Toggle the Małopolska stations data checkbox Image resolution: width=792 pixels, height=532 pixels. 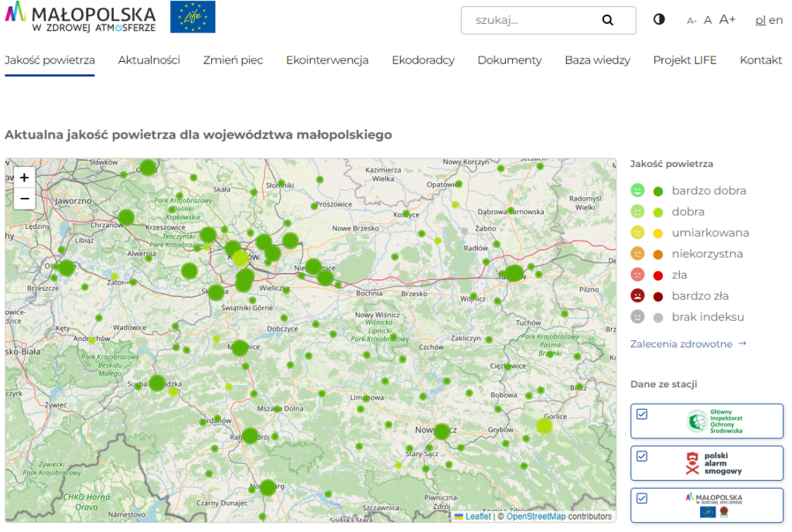(641, 498)
